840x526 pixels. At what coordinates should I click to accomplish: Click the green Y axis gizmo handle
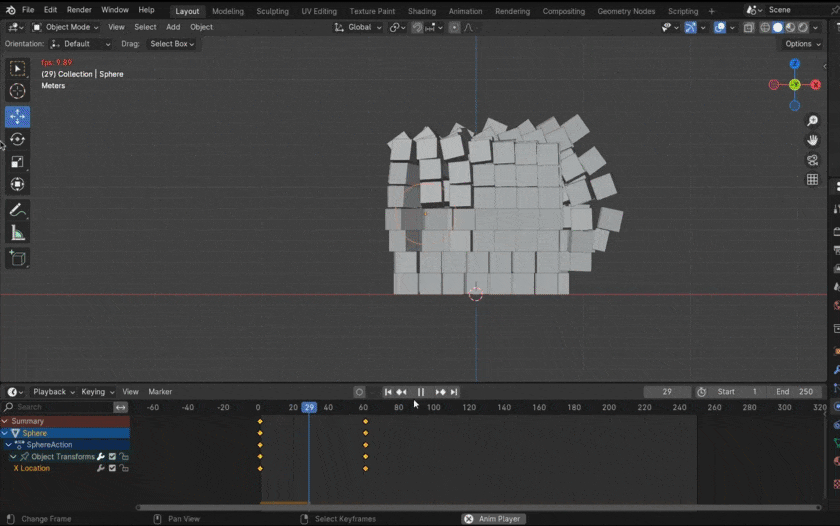pyautogui.click(x=794, y=85)
